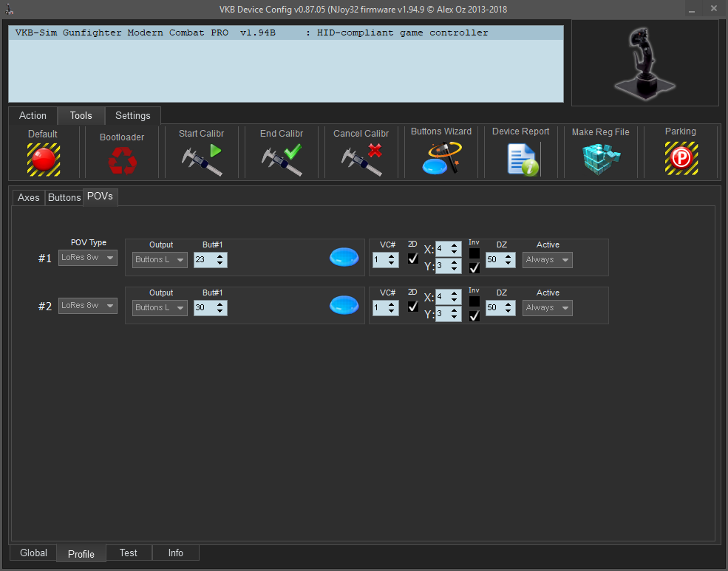This screenshot has width=728, height=571.
Task: Click the app icon in the title bar
Action: tap(10, 9)
